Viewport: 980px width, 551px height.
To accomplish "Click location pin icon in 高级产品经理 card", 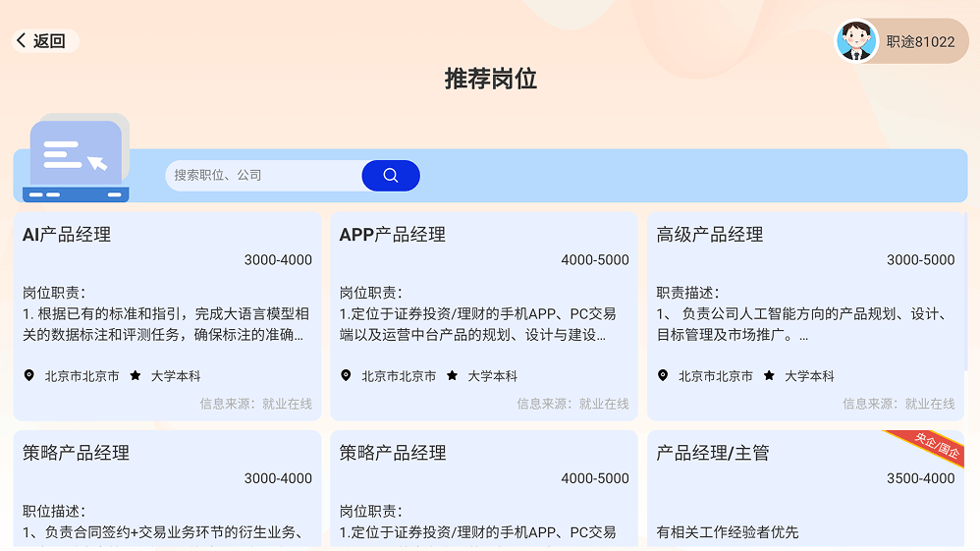I will (663, 375).
